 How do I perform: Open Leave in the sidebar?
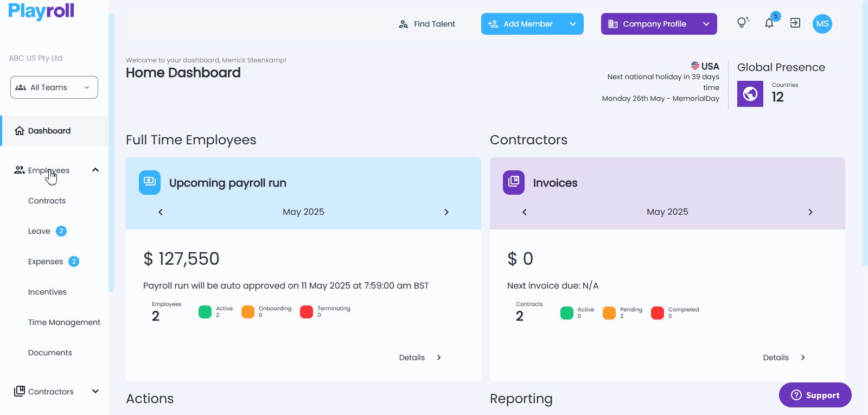[39, 231]
